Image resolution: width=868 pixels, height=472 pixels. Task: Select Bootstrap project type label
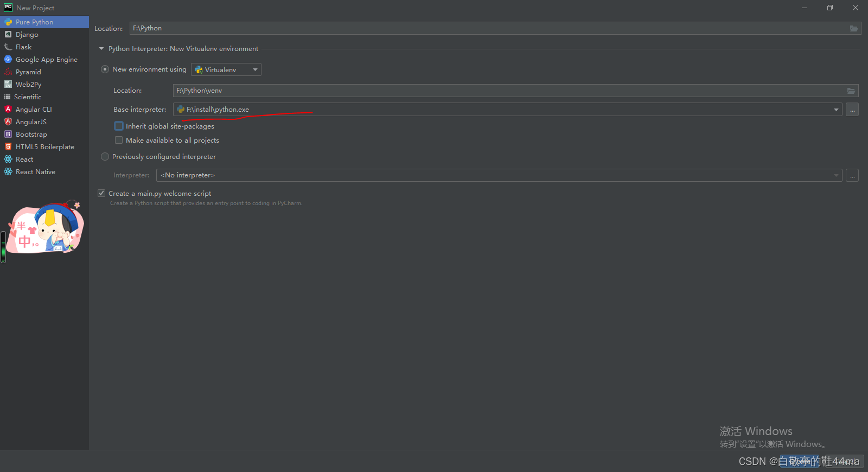(31, 135)
